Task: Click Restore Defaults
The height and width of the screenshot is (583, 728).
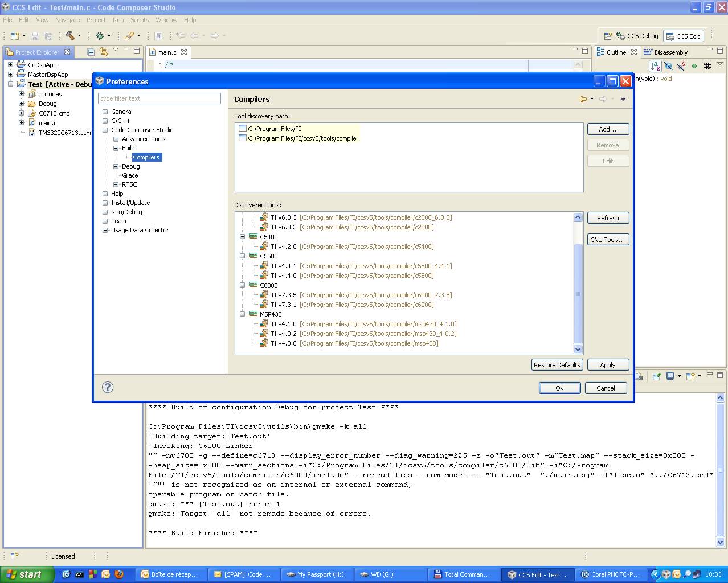Action: point(557,365)
